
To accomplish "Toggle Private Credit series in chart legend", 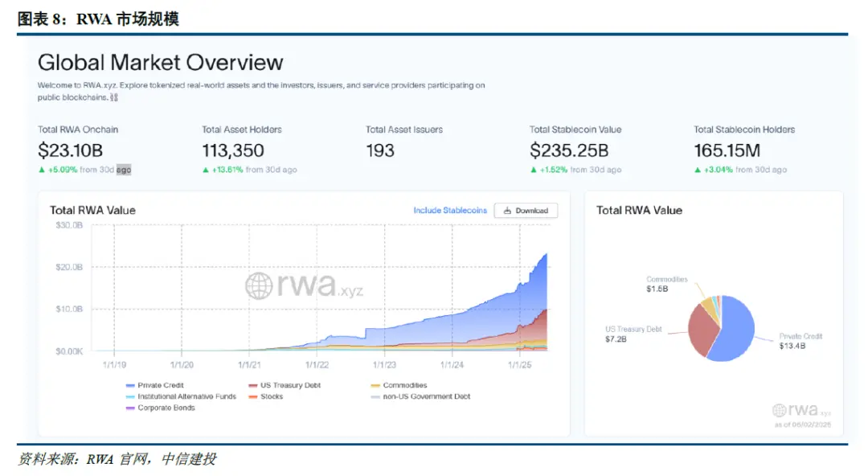I will (160, 386).
